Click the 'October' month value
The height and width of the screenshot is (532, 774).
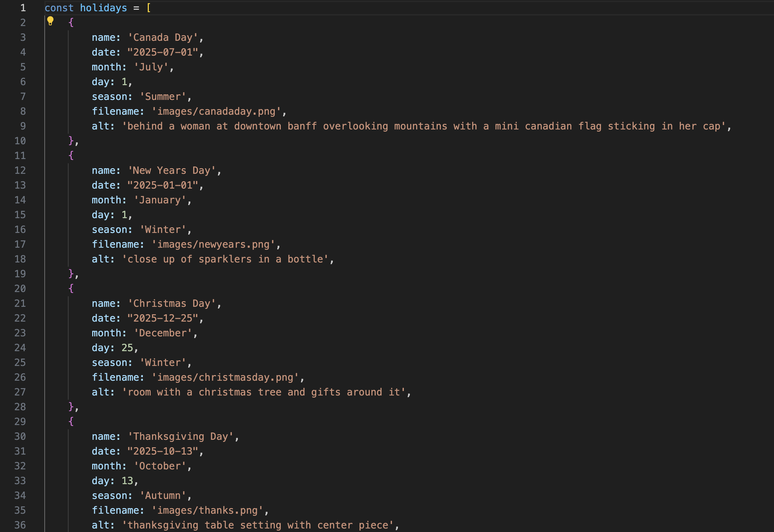(x=160, y=466)
